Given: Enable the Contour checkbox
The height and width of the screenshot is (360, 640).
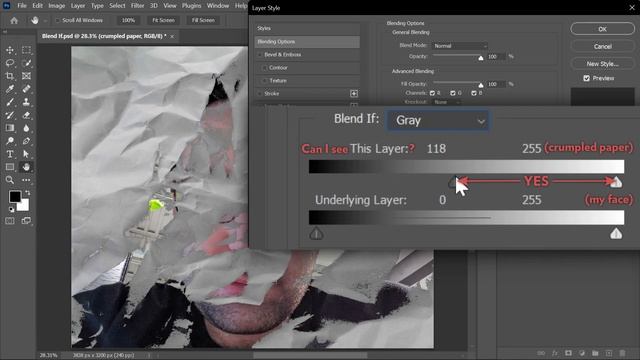Looking at the screenshot, I should [264, 68].
